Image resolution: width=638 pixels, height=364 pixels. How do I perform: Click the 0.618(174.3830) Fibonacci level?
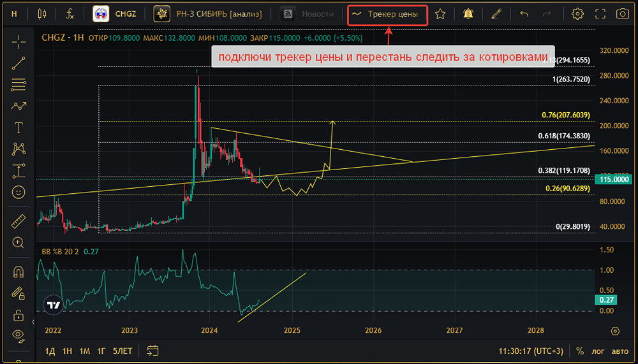tap(564, 136)
